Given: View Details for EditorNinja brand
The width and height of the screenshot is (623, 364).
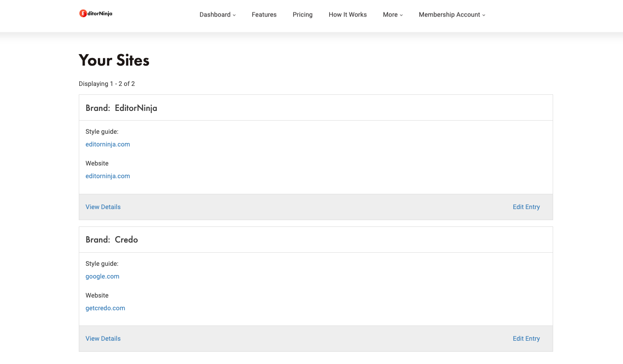Looking at the screenshot, I should [x=103, y=207].
